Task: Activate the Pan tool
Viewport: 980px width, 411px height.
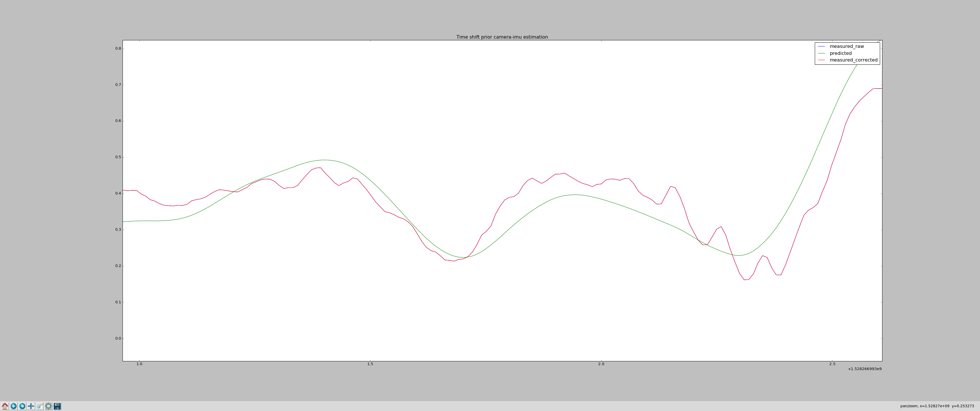Action: [x=30, y=406]
